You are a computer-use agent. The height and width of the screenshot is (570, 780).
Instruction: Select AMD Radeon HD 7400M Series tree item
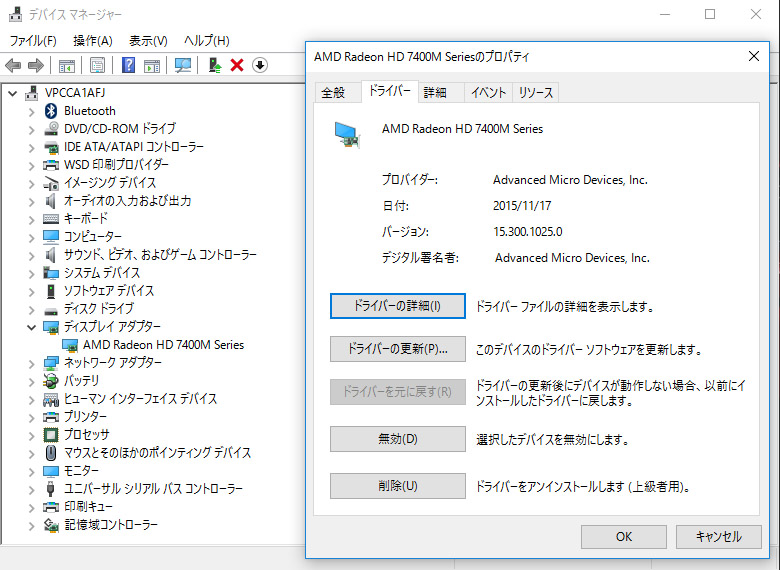tap(164, 345)
